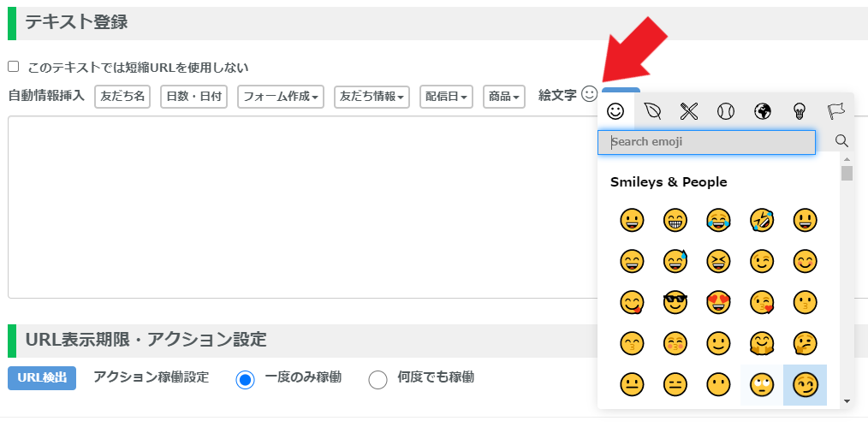Insert the hugging face emoji
868x427 pixels.
(762, 343)
